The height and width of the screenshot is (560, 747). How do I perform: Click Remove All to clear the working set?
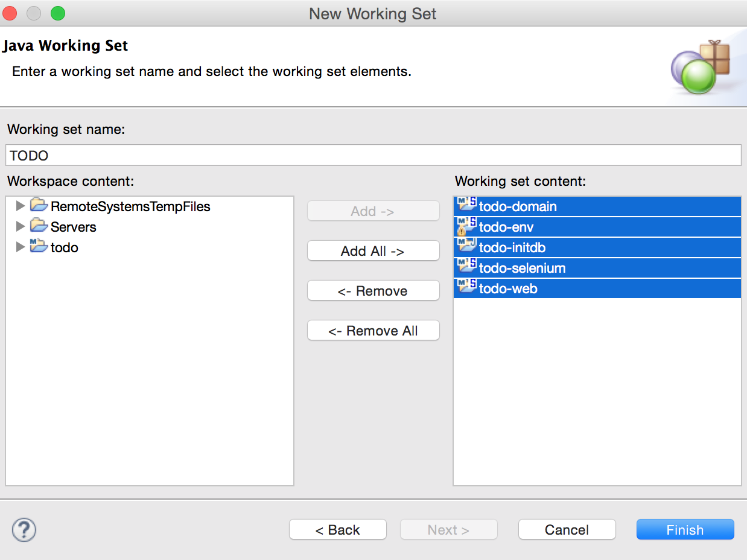click(373, 330)
